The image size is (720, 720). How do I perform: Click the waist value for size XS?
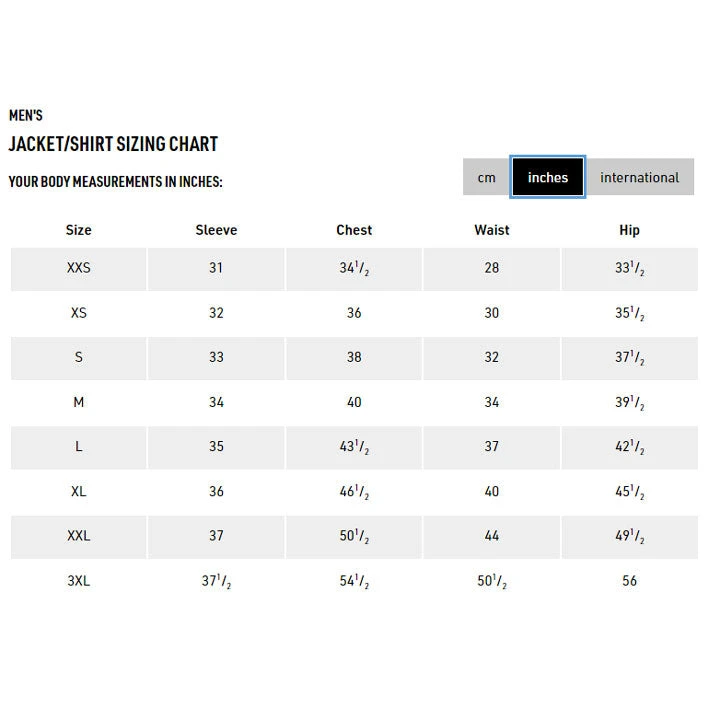tap(492, 313)
